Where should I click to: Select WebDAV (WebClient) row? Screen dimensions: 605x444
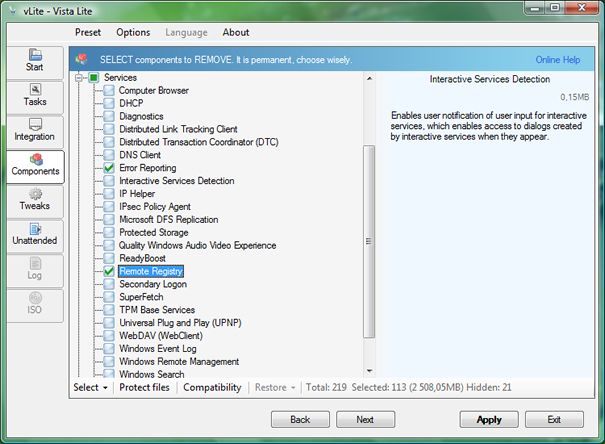tap(161, 336)
